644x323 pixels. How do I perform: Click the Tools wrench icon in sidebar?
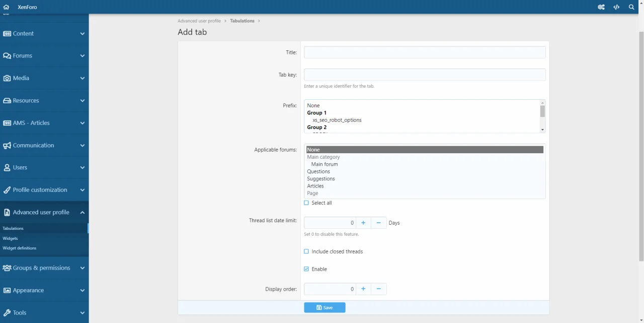point(7,312)
